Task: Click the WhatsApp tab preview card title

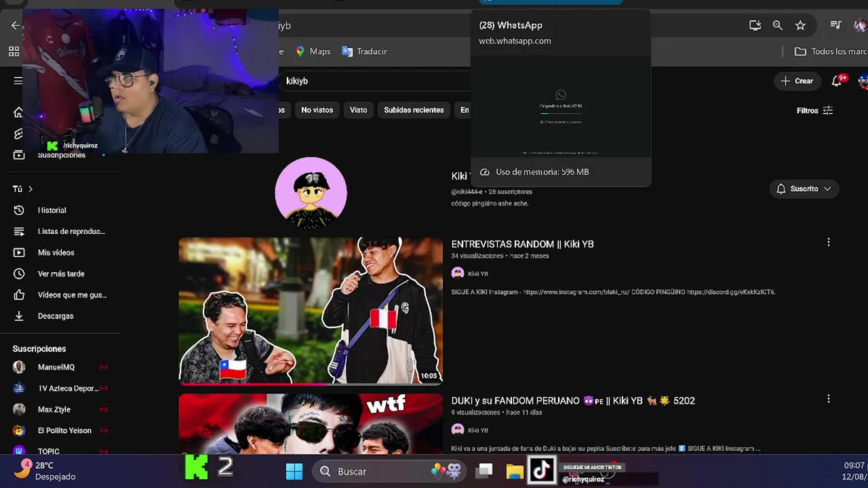Action: [511, 25]
